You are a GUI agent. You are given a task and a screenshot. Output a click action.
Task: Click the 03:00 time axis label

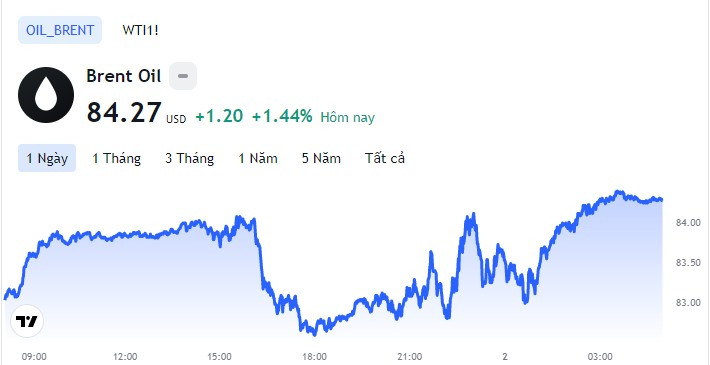[600, 357]
